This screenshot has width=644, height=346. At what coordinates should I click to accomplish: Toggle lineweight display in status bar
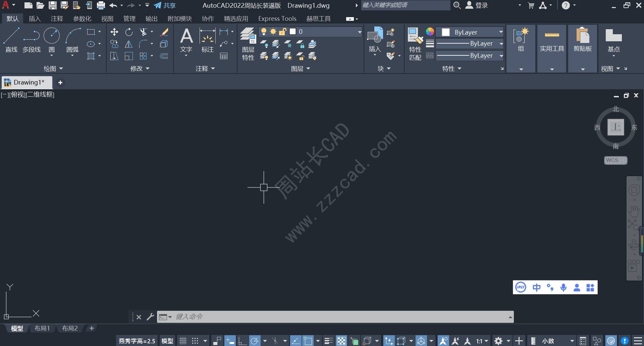click(329, 341)
